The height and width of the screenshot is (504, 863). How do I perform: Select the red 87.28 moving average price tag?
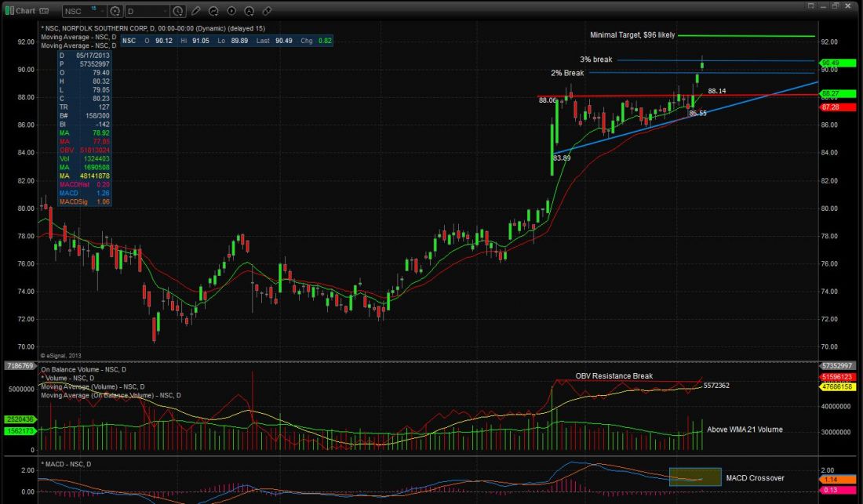tap(831, 106)
